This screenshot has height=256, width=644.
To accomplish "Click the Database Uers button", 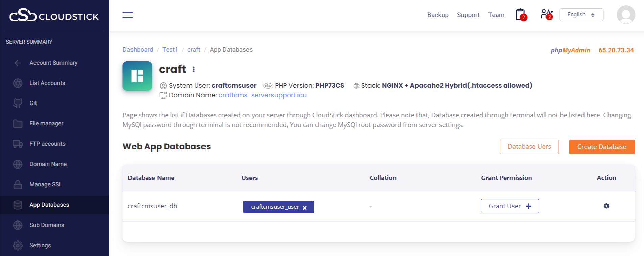I will 529,147.
